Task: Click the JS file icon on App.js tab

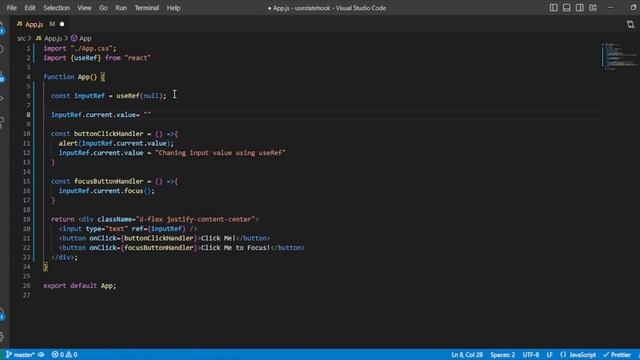Action: point(19,24)
